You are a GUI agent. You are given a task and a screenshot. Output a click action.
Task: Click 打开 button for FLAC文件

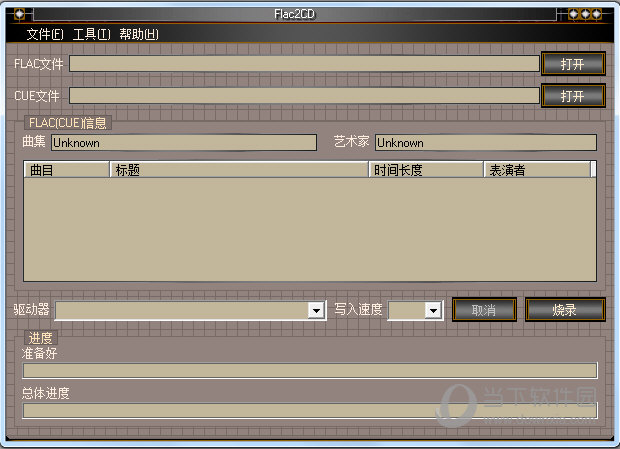573,64
